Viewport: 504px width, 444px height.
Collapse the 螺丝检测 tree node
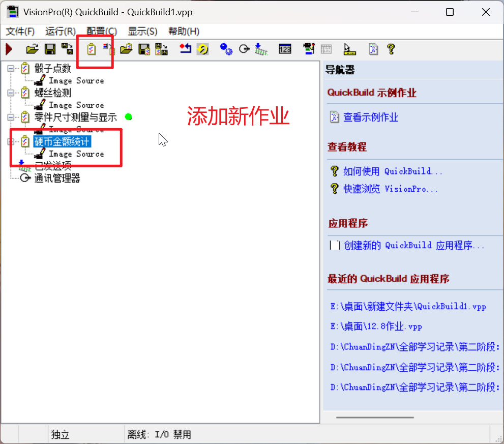click(11, 93)
